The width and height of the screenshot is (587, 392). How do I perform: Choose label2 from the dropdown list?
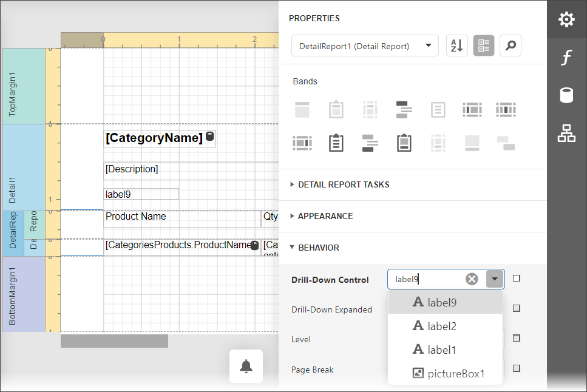coord(441,326)
